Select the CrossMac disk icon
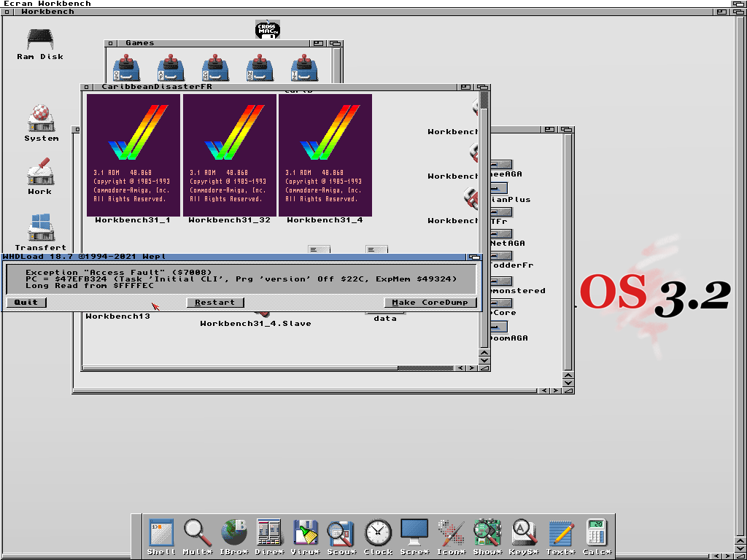The height and width of the screenshot is (560, 747). (268, 29)
